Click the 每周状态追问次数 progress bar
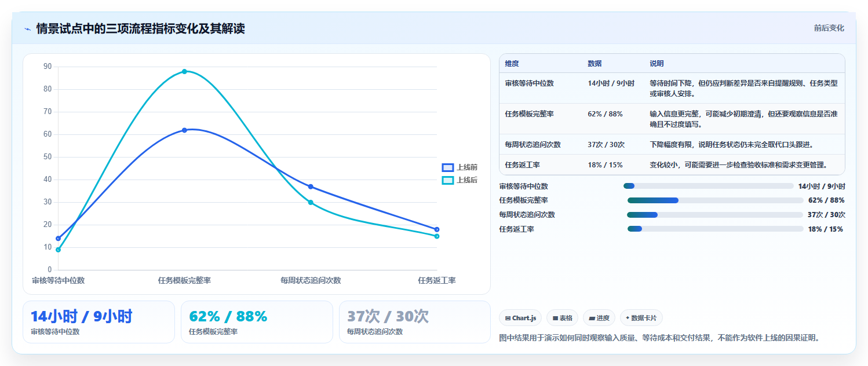 [715, 215]
